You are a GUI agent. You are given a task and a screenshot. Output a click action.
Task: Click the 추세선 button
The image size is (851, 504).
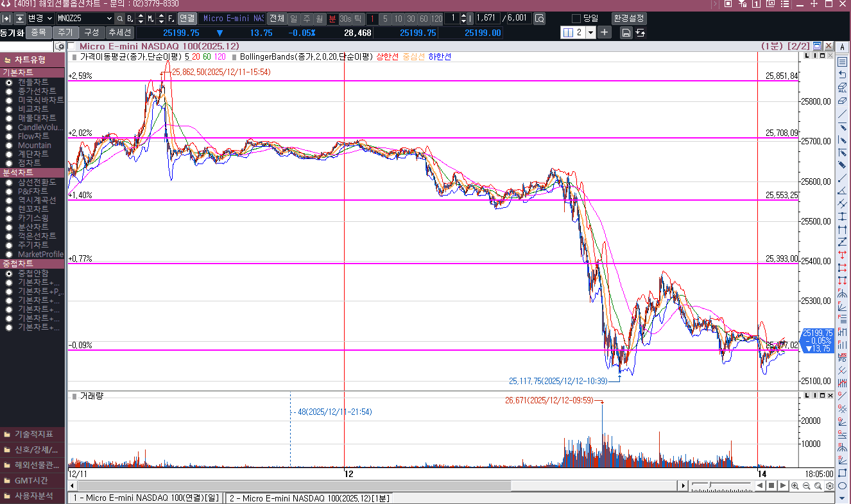(119, 32)
